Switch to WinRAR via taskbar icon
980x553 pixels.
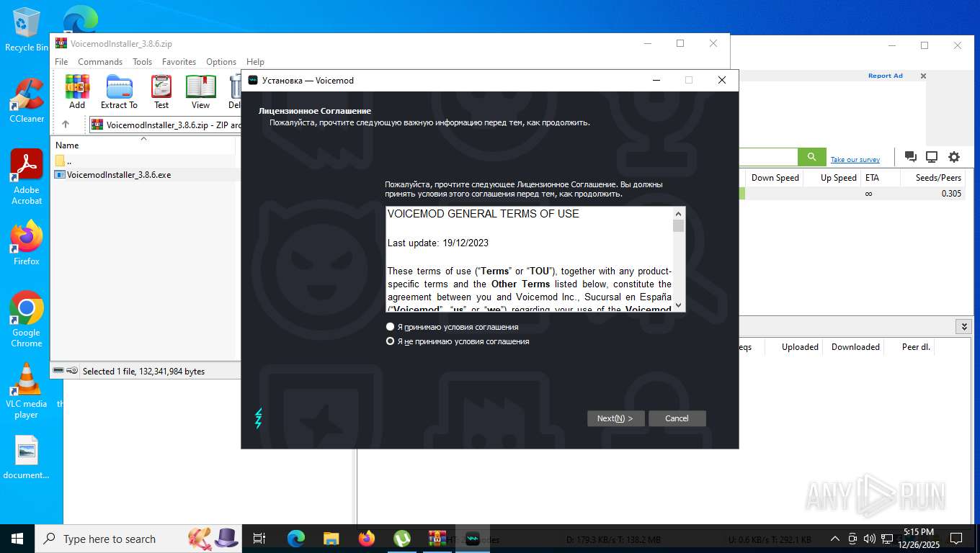point(437,539)
